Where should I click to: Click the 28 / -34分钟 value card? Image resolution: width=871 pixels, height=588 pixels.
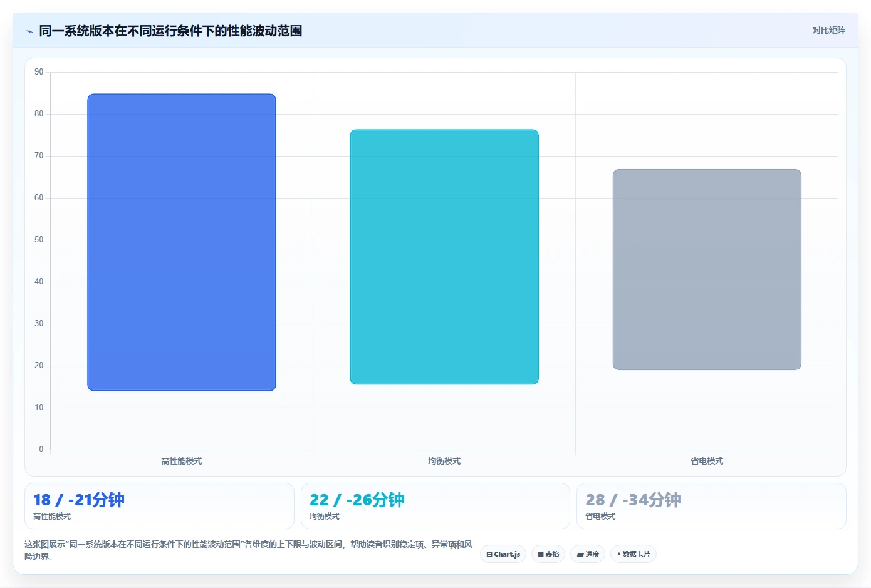(x=711, y=506)
